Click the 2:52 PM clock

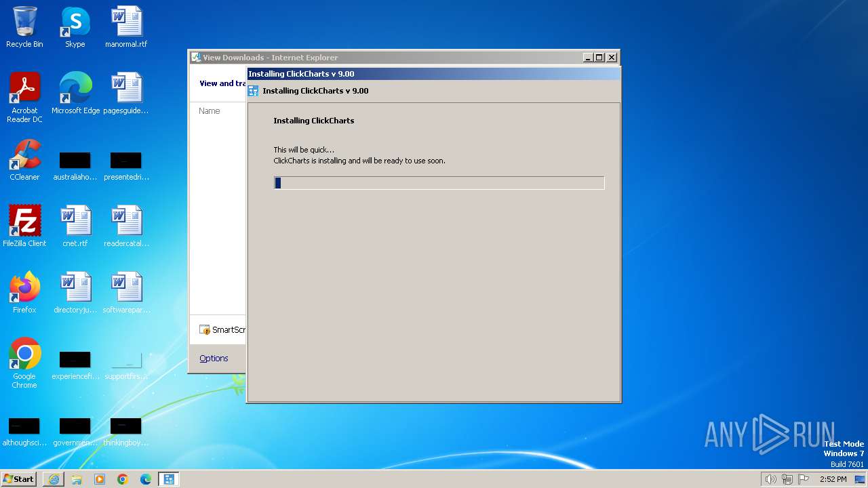click(x=833, y=479)
